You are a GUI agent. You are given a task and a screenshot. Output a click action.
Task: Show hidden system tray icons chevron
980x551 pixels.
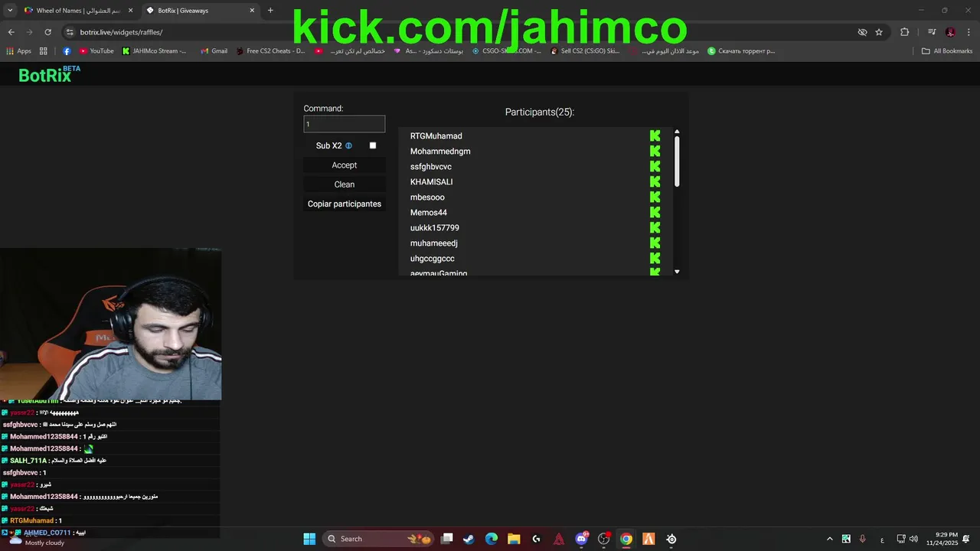click(830, 539)
